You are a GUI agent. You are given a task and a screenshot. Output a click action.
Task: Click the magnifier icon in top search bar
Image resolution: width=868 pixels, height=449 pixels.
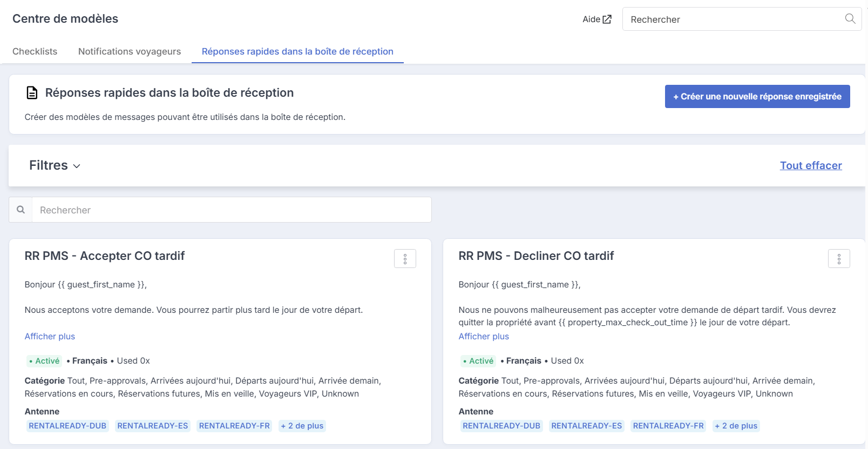click(850, 19)
